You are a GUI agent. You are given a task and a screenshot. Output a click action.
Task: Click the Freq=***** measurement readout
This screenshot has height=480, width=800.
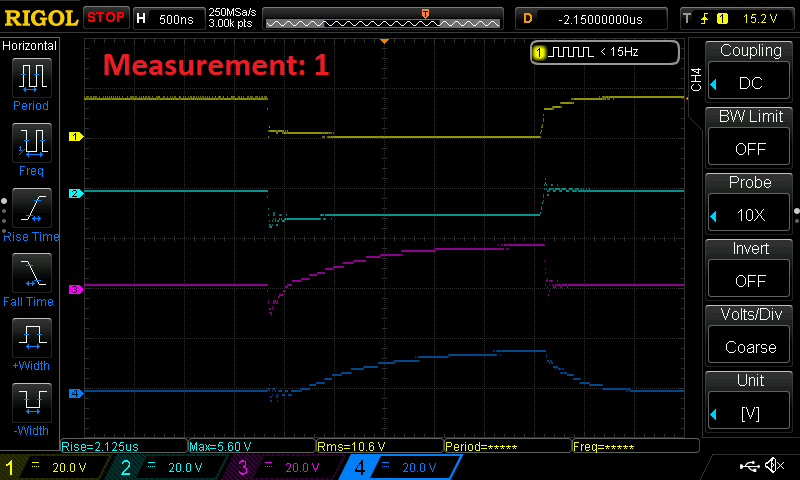tap(636, 446)
